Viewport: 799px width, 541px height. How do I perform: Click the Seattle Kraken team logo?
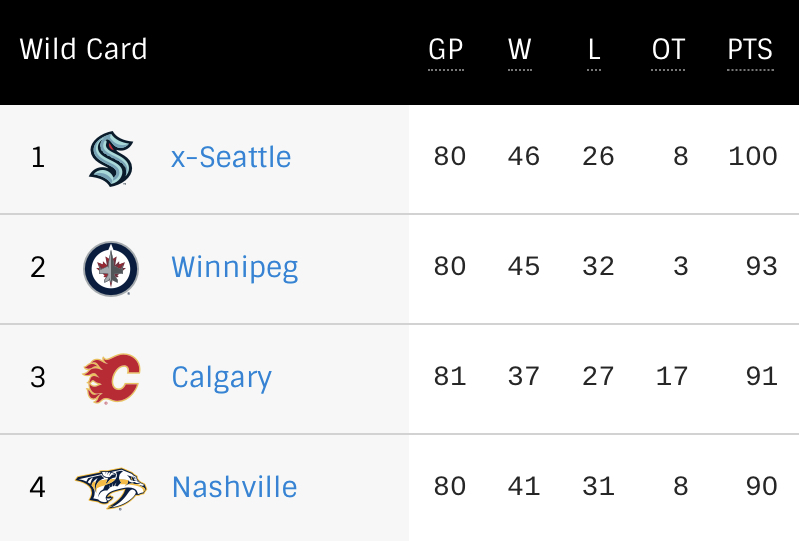click(111, 159)
